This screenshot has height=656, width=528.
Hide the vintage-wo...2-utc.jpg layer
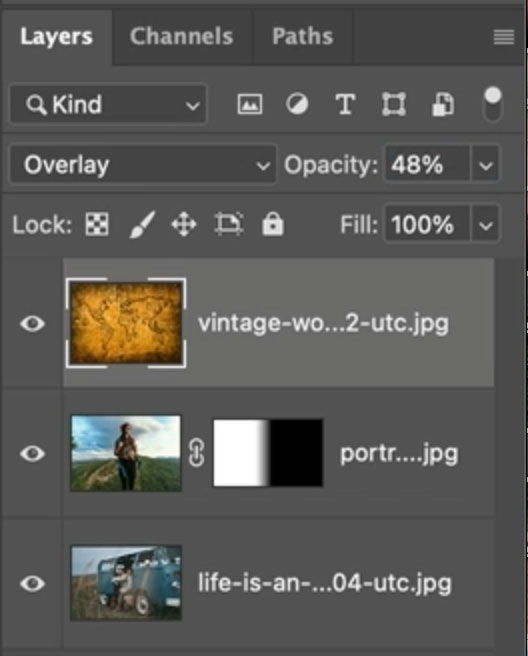tap(32, 323)
